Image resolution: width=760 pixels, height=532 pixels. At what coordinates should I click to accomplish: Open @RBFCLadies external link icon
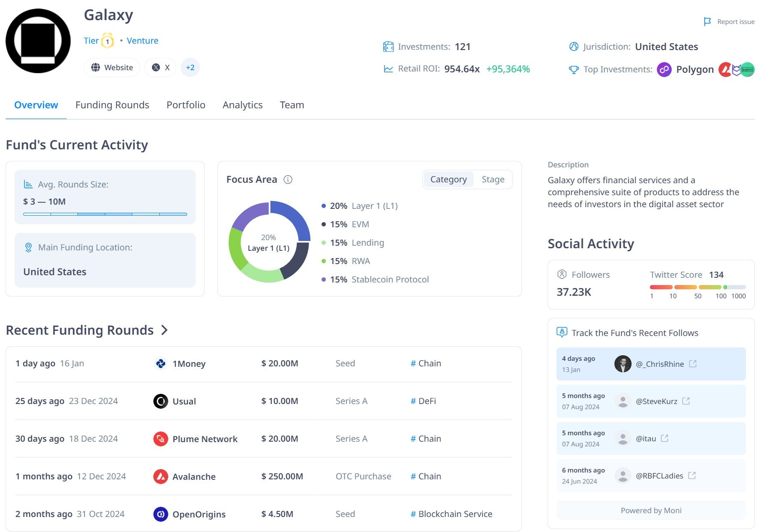tap(692, 476)
